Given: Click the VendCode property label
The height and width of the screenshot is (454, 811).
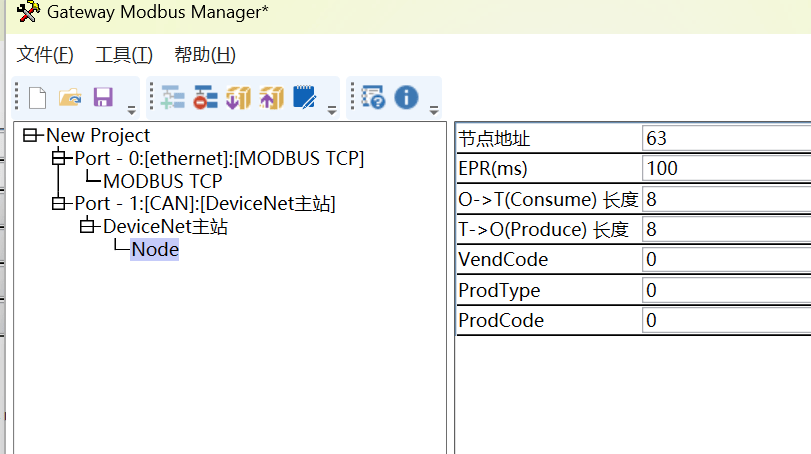Looking at the screenshot, I should click(503, 260).
